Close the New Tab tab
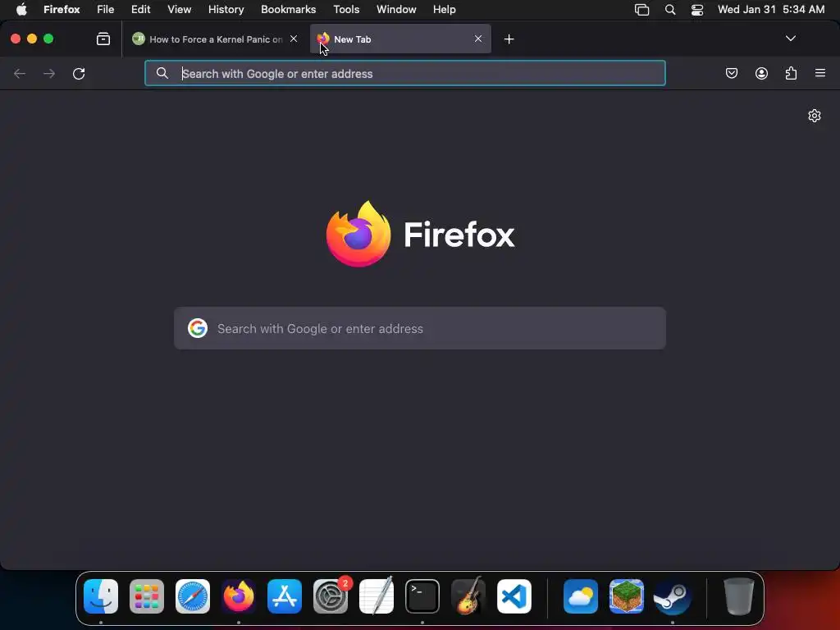Image resolution: width=840 pixels, height=630 pixels. click(x=478, y=39)
